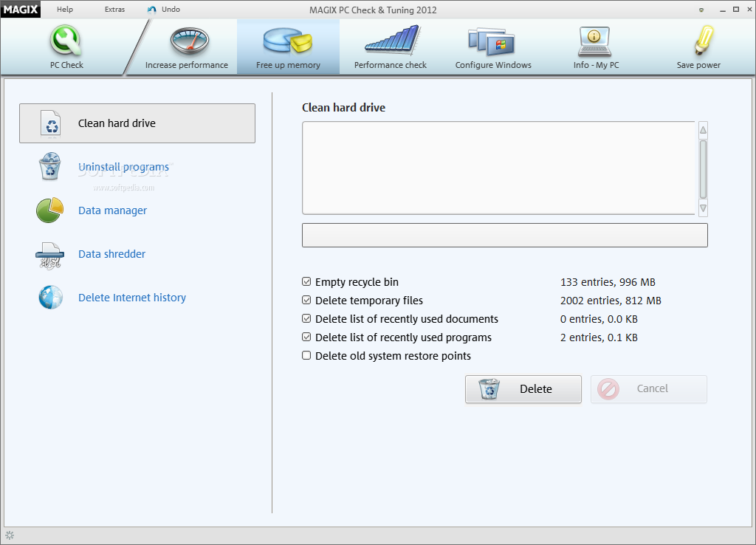756x545 pixels.
Task: Click the gear icon in status bar
Action: click(x=10, y=535)
